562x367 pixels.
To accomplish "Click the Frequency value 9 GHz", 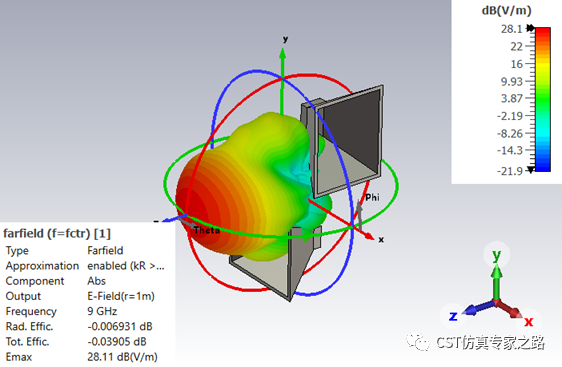I will [x=102, y=311].
